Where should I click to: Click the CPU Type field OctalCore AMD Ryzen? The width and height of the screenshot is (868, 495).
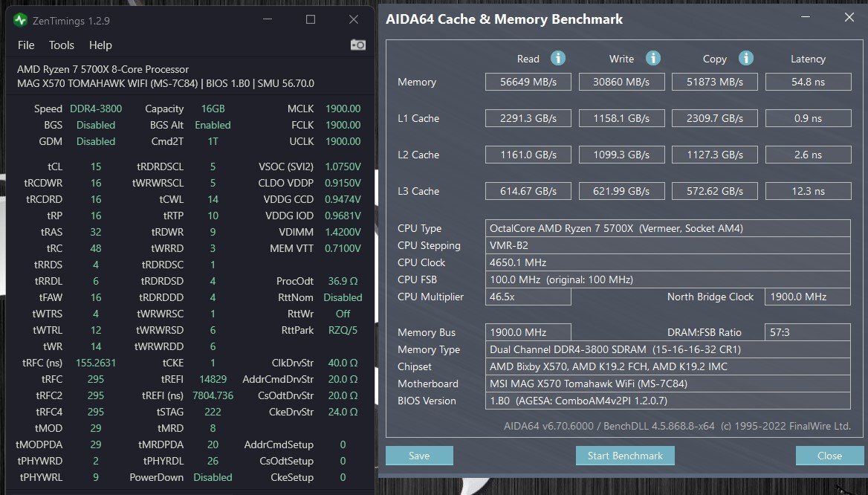coord(667,228)
